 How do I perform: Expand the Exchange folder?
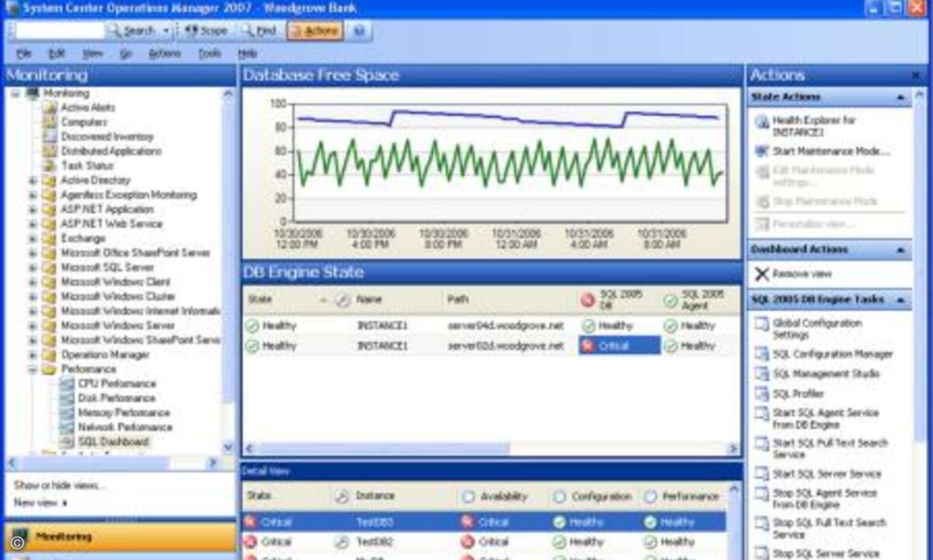point(33,238)
